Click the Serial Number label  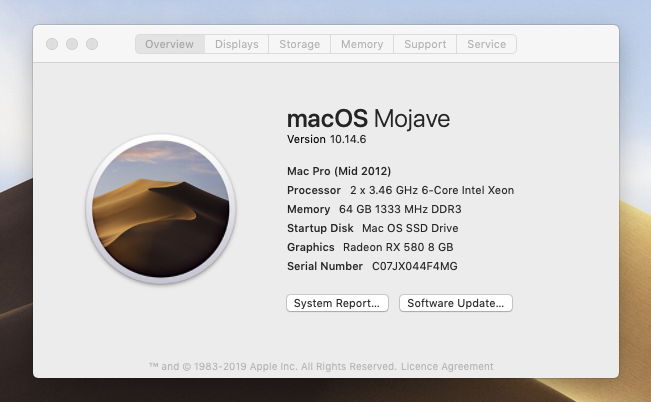(325, 266)
